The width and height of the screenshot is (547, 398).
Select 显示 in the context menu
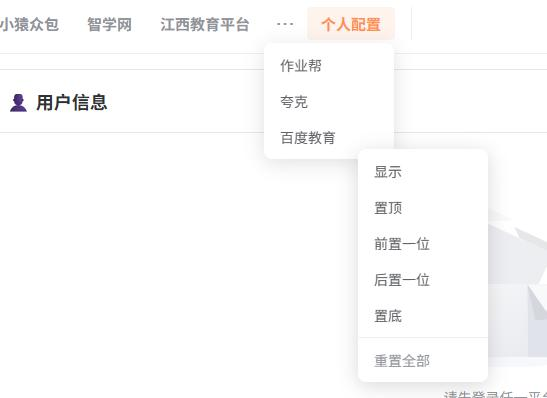pos(423,172)
